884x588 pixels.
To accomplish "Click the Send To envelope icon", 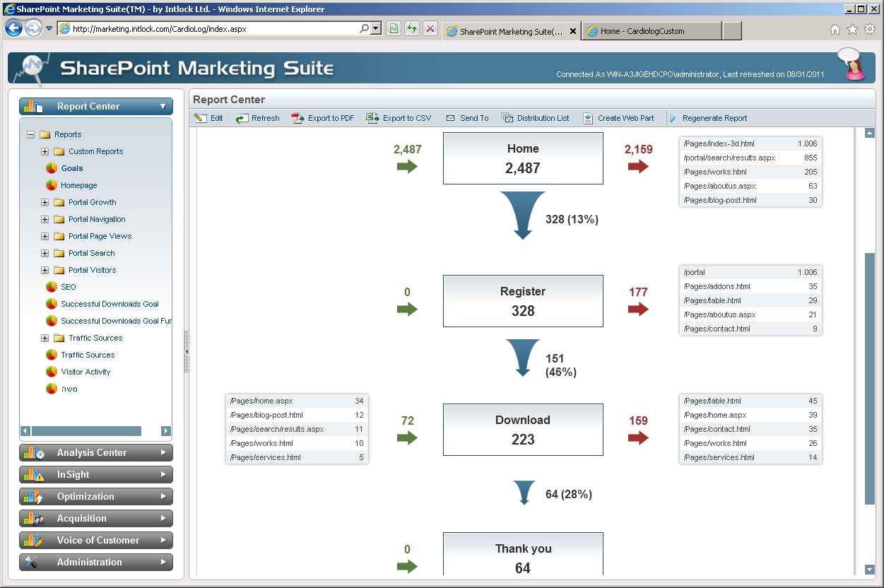I will (450, 118).
